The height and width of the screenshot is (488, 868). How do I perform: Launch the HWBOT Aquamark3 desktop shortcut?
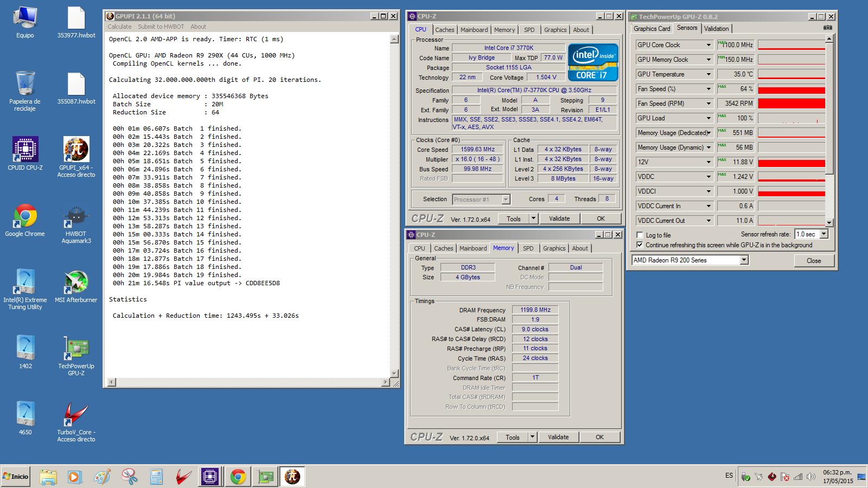[76, 224]
